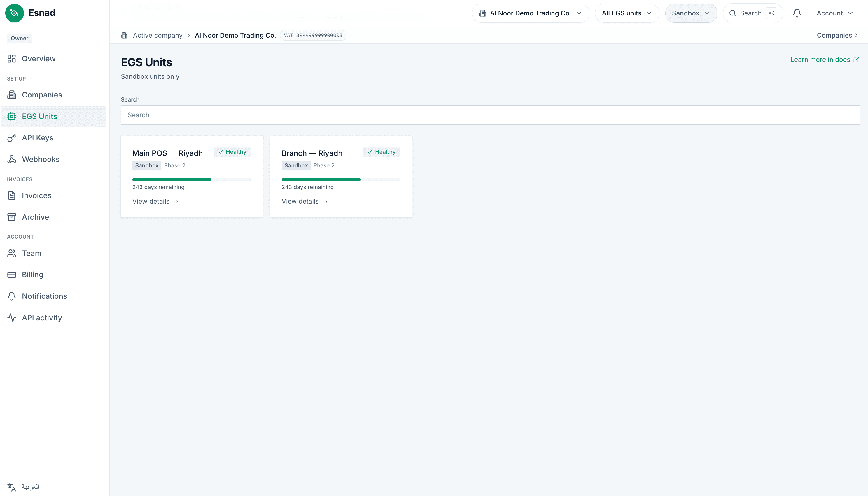Focus the EGS units Search field
This screenshot has width=868, height=496.
[x=490, y=115]
